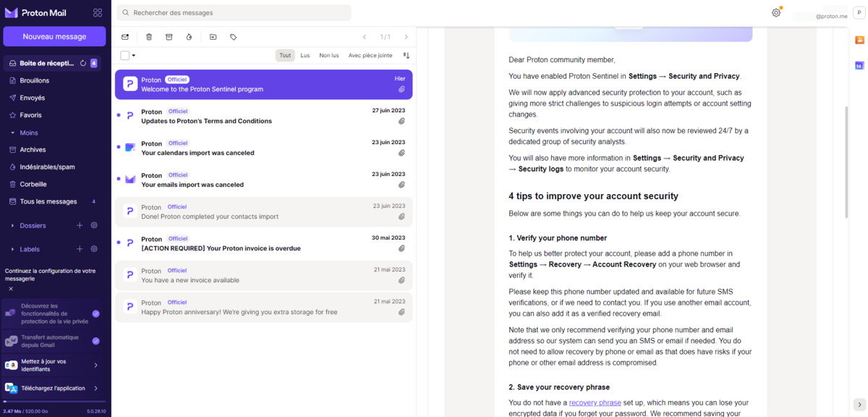Click the attachment icon on Terms and Conditions email
This screenshot has height=417, width=868.
click(401, 121)
